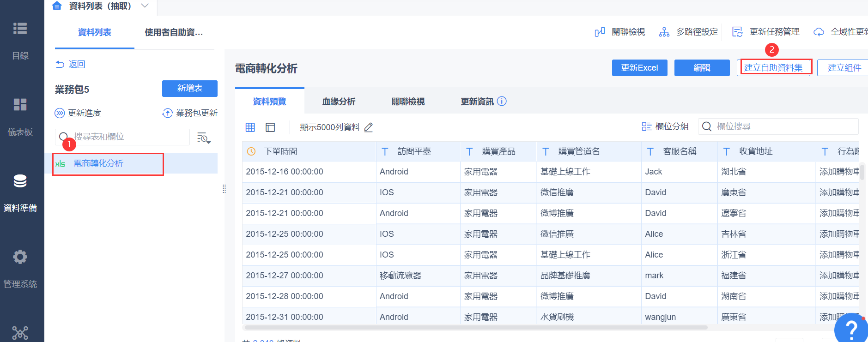868x342 pixels.
Task: Select the 使用者自助資… tab
Action: [x=174, y=32]
